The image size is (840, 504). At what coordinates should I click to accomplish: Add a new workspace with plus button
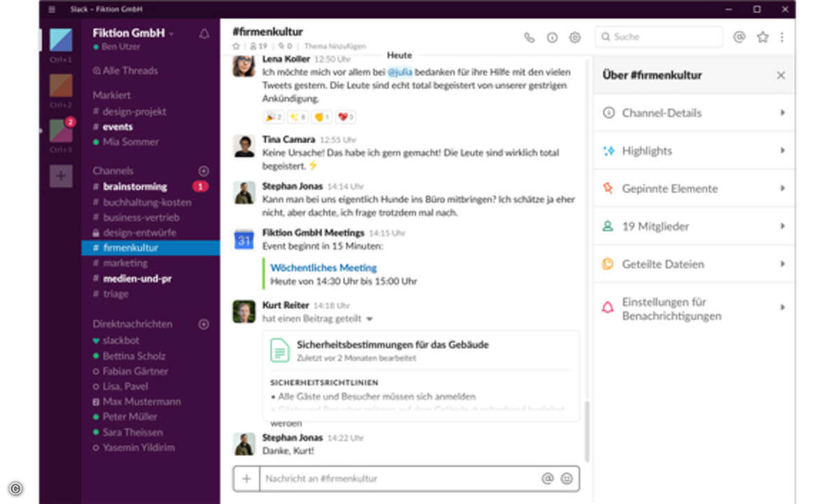point(60,176)
